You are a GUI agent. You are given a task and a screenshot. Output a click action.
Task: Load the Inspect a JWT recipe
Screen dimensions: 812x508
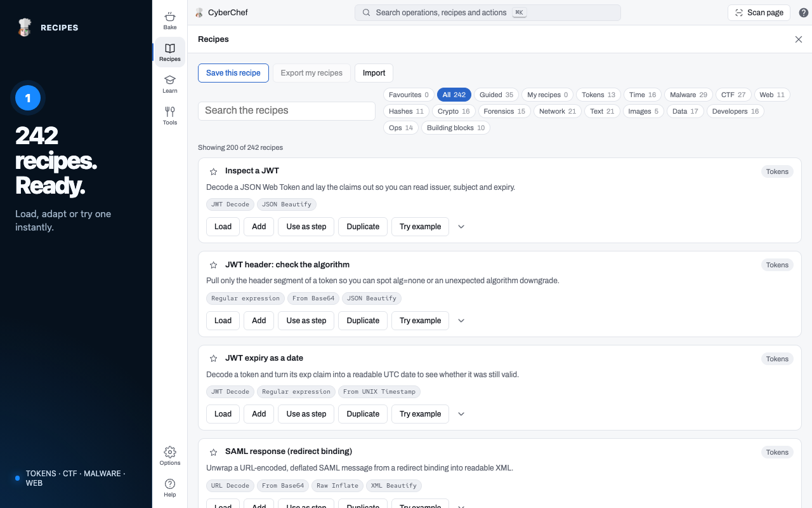coord(223,227)
